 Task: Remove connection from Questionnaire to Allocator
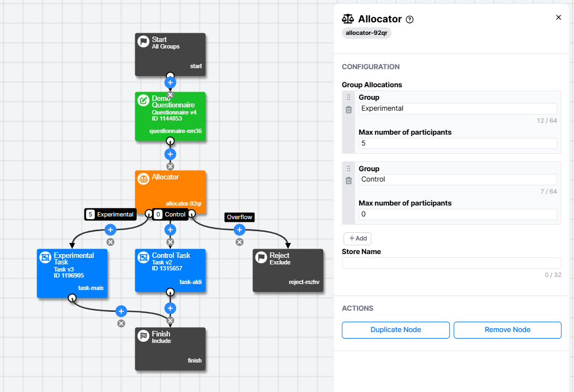[170, 166]
